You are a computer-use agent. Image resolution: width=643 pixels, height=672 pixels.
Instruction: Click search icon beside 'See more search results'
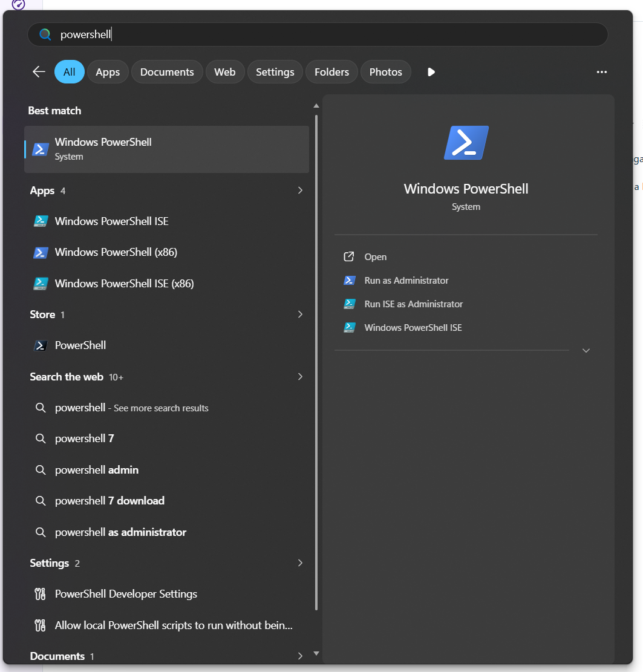pyautogui.click(x=41, y=408)
